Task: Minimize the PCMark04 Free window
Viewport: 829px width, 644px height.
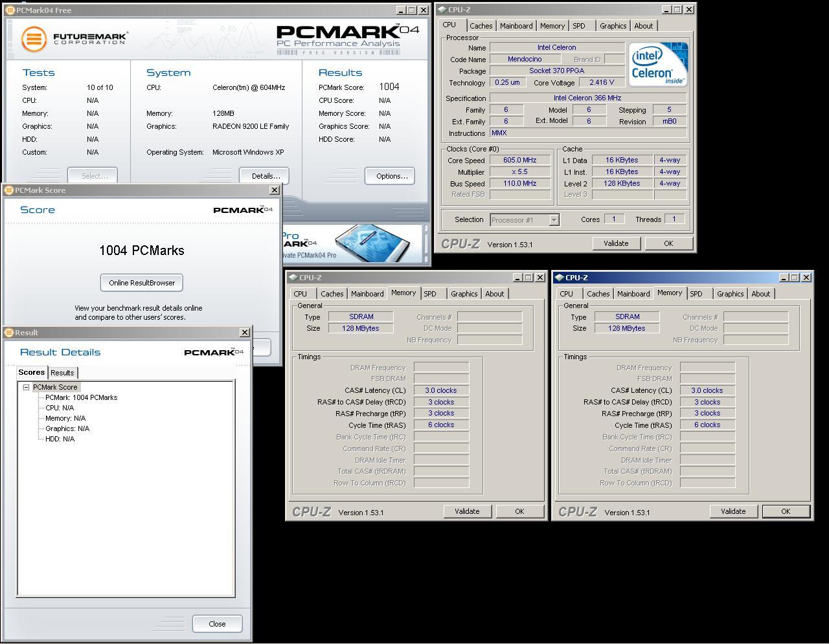Action: (x=400, y=10)
